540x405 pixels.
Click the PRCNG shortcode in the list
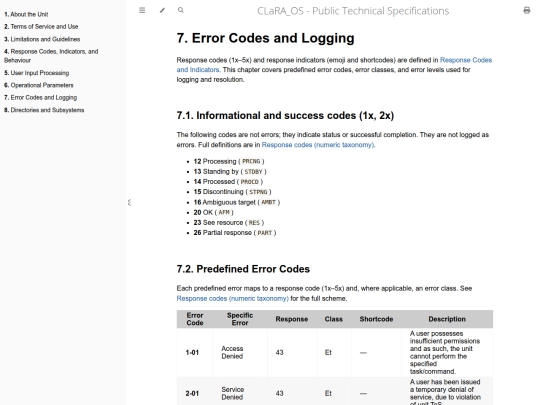click(251, 161)
